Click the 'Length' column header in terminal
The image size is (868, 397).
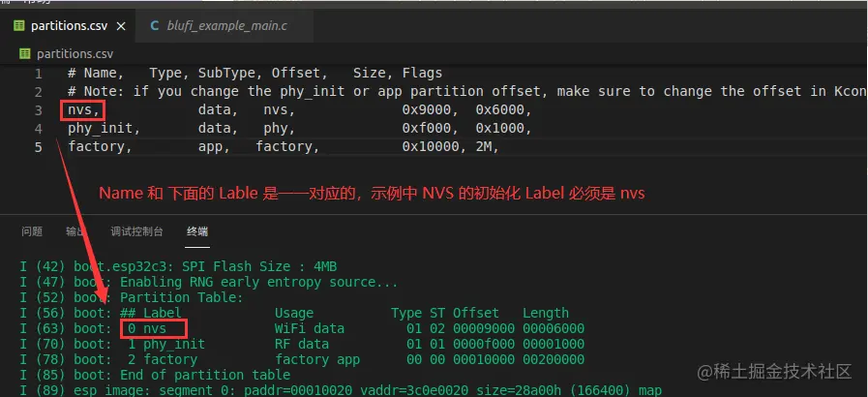(x=546, y=313)
